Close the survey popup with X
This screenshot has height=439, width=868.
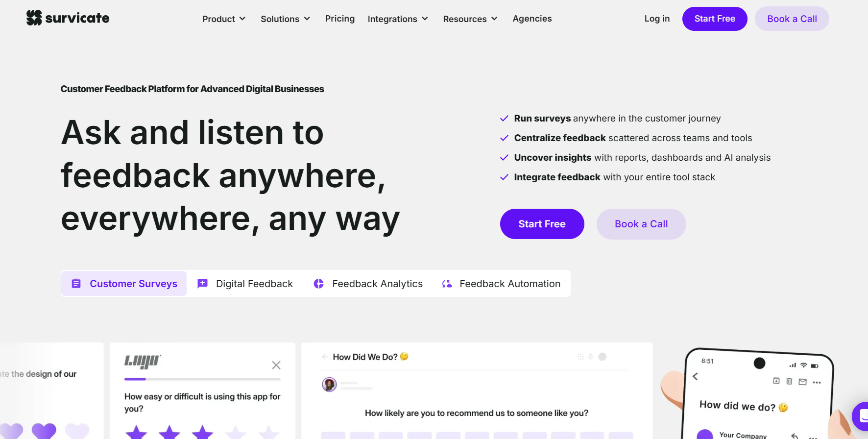coord(276,365)
